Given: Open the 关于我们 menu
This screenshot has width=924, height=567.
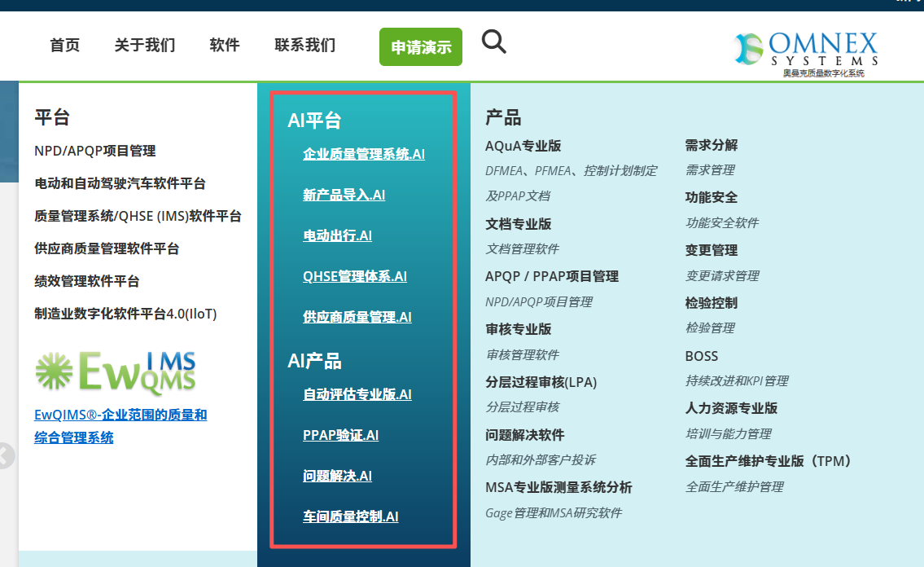Looking at the screenshot, I should point(145,46).
